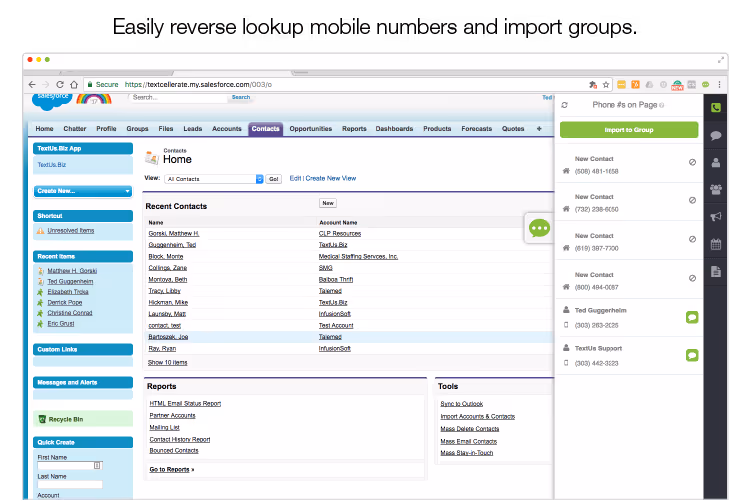This screenshot has width=751, height=501.
Task: Dismiss New Contact (508) 481-1658
Action: pos(692,162)
